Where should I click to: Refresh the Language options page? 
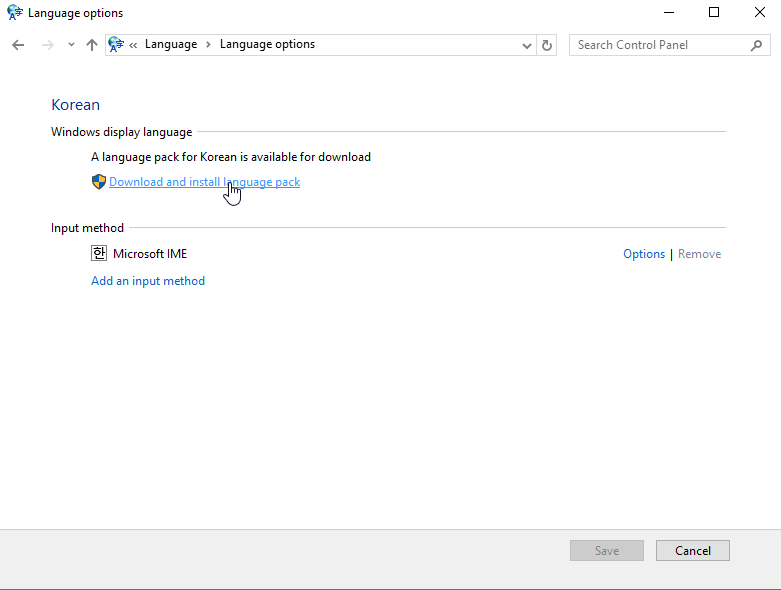[x=546, y=45]
